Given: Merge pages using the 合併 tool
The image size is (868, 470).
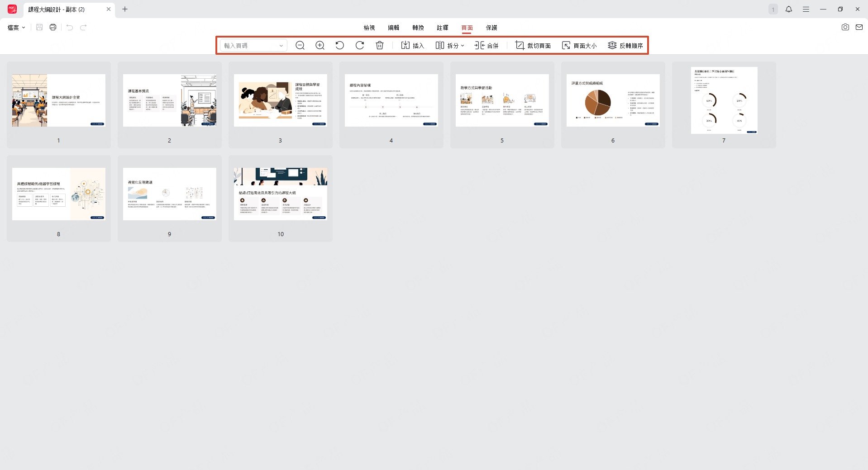Looking at the screenshot, I should click(x=486, y=45).
